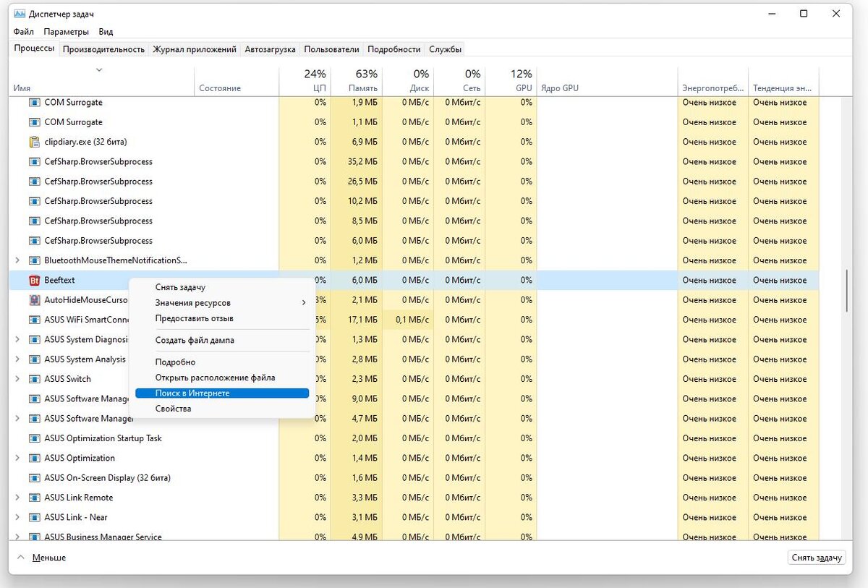Sort by the Имя column header
The image size is (868, 588).
pos(102,81)
